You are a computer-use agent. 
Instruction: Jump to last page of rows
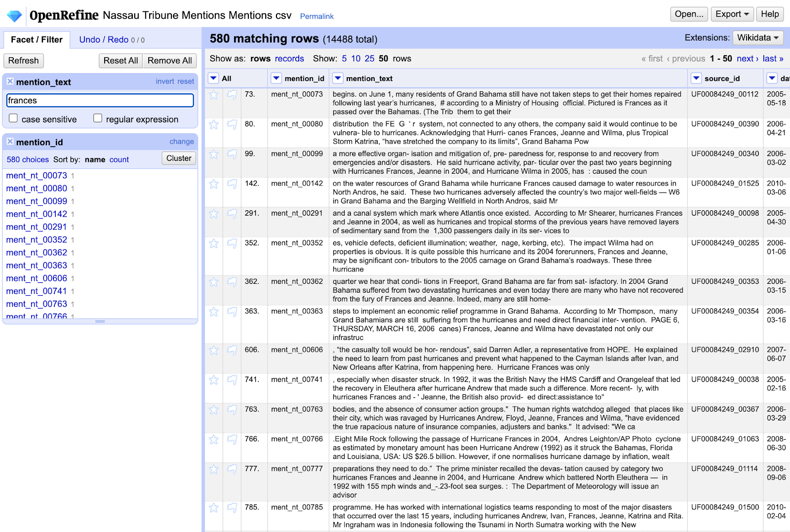point(773,59)
